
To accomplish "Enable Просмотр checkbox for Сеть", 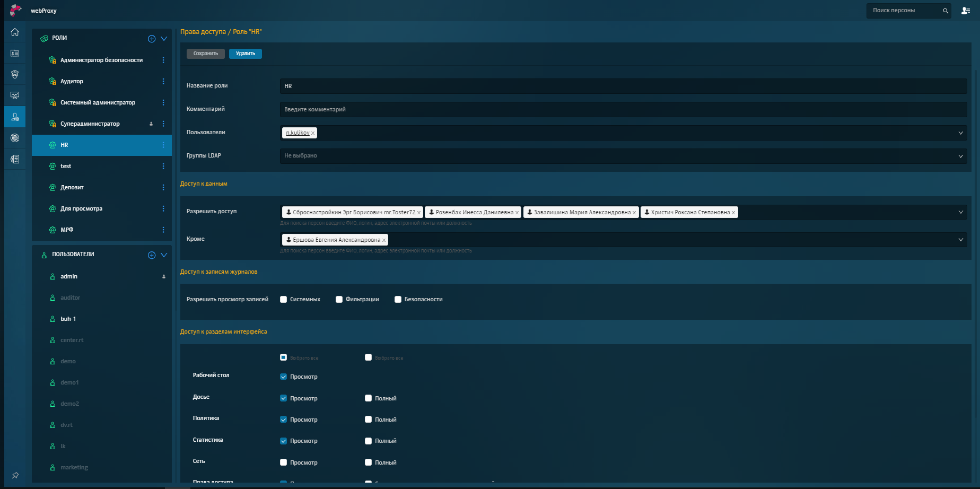I will (x=284, y=462).
